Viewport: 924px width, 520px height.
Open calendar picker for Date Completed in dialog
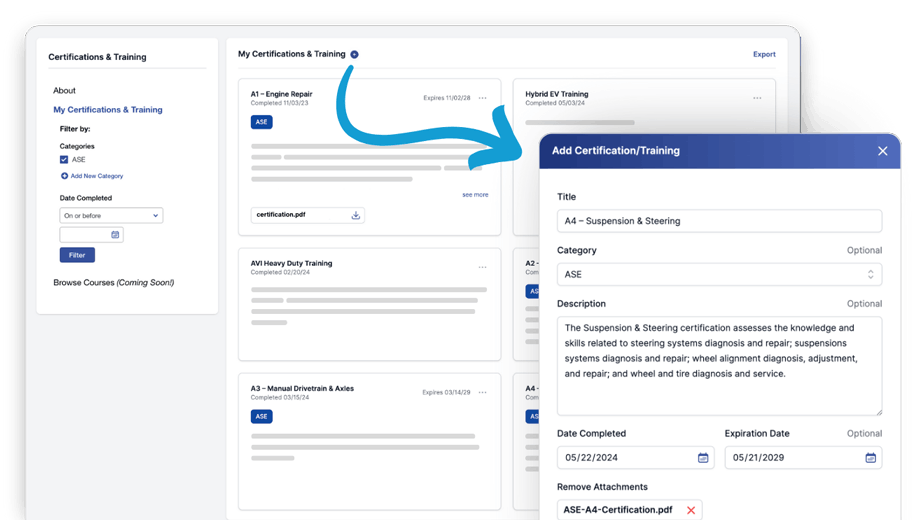(x=703, y=458)
